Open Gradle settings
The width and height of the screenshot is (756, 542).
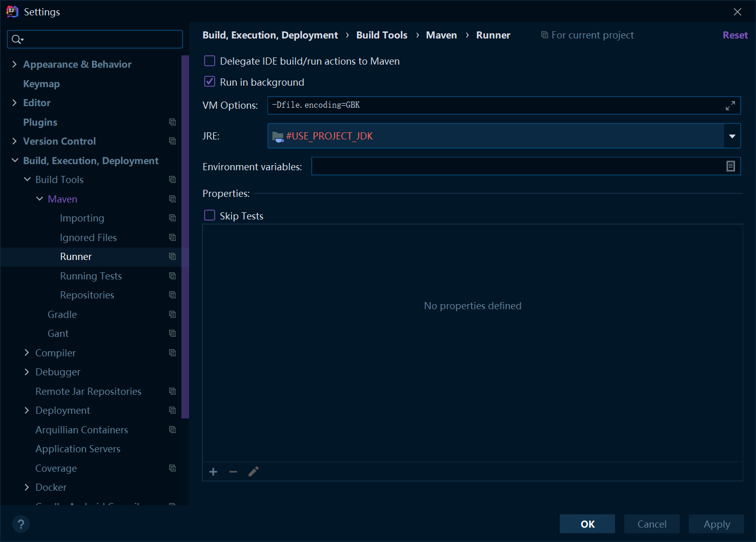[62, 314]
